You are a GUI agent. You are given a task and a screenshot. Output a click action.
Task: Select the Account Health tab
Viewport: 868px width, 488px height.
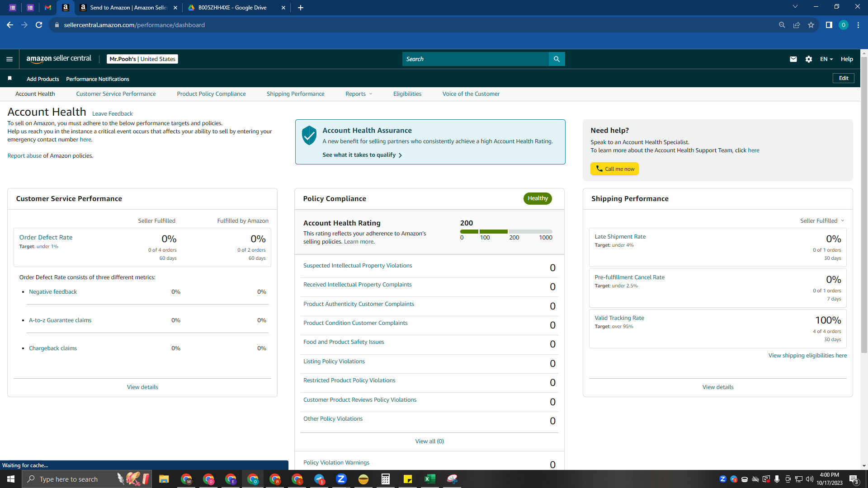coord(35,94)
